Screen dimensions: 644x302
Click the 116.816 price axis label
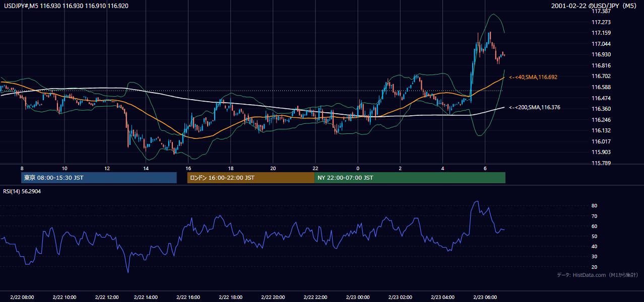(x=601, y=65)
